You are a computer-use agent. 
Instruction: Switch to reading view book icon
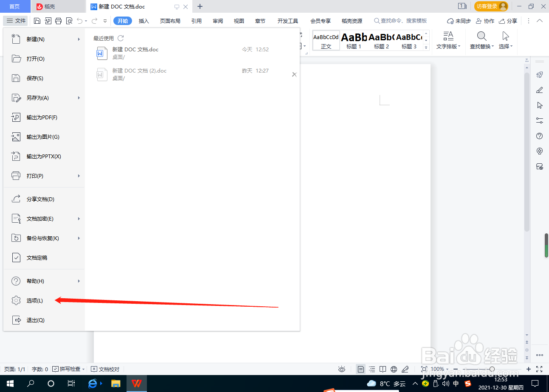click(x=383, y=369)
